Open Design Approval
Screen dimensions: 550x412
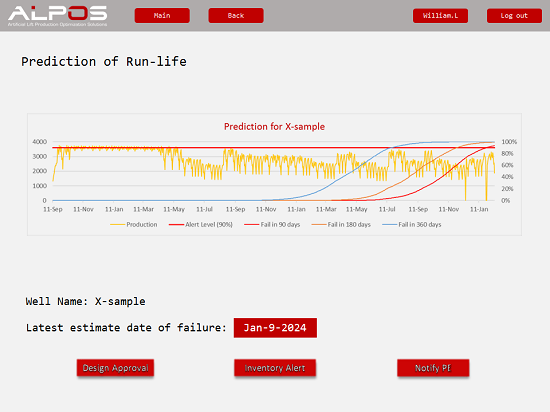pyautogui.click(x=115, y=368)
